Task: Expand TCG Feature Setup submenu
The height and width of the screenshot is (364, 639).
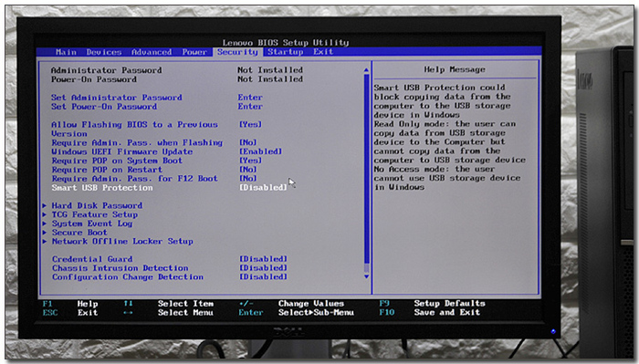Action: click(x=95, y=214)
